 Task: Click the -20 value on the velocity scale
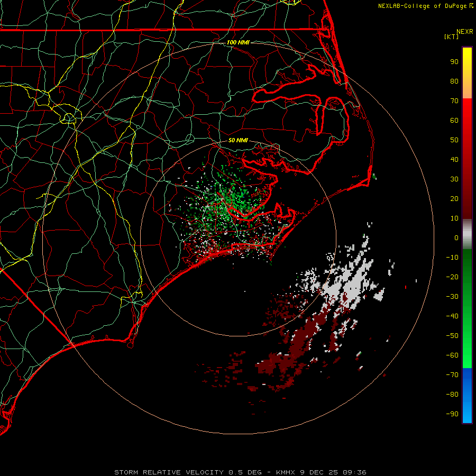452,277
